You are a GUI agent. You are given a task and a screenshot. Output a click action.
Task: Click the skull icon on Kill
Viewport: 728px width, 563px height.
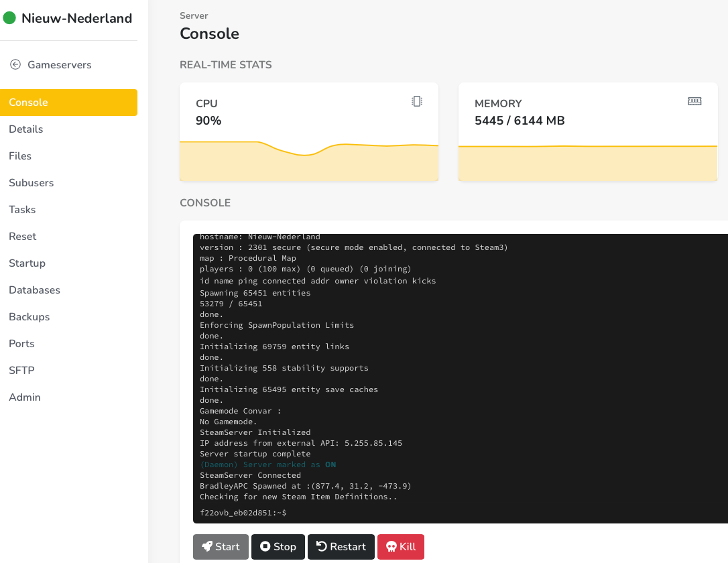tap(391, 547)
